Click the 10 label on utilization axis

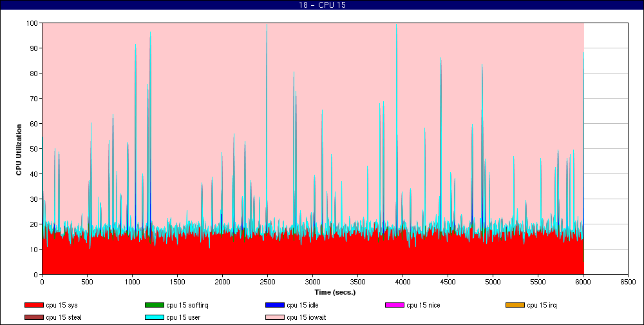tap(34, 250)
